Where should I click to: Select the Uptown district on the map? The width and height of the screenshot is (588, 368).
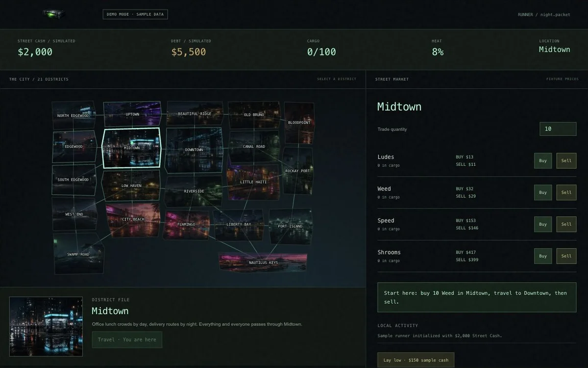coord(132,114)
